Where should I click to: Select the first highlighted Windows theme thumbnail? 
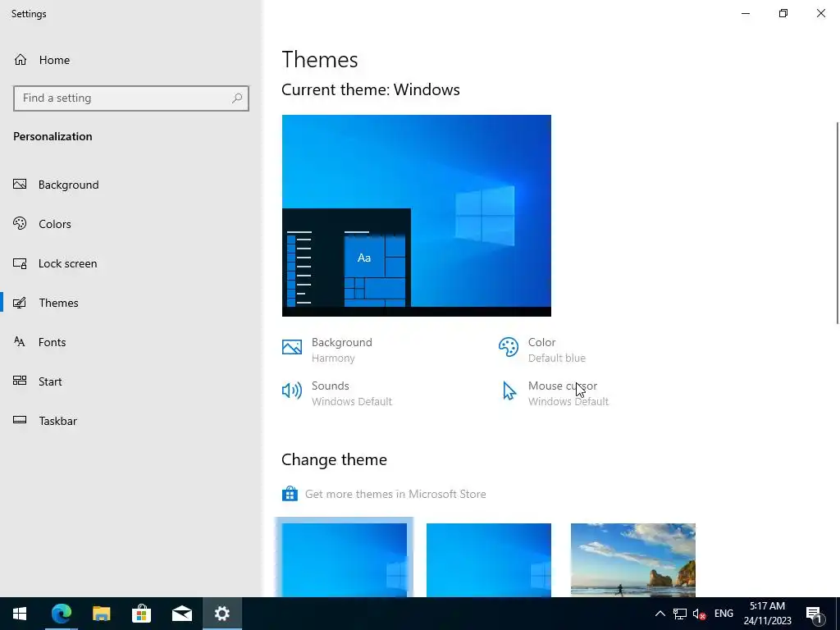[x=344, y=559]
